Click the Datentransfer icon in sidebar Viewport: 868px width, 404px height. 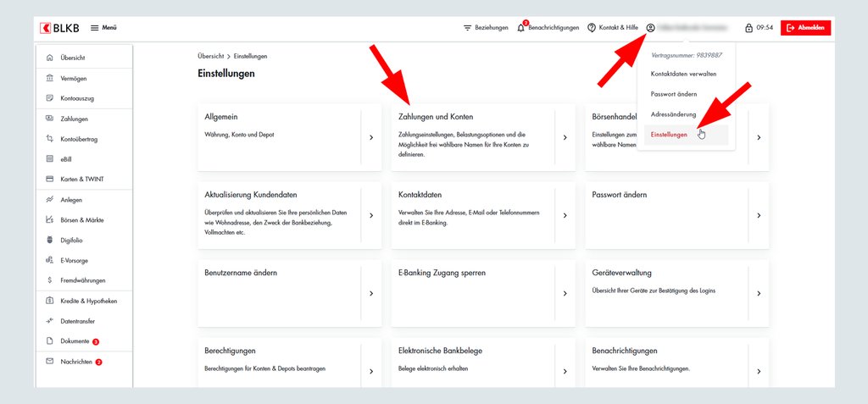tap(49, 321)
